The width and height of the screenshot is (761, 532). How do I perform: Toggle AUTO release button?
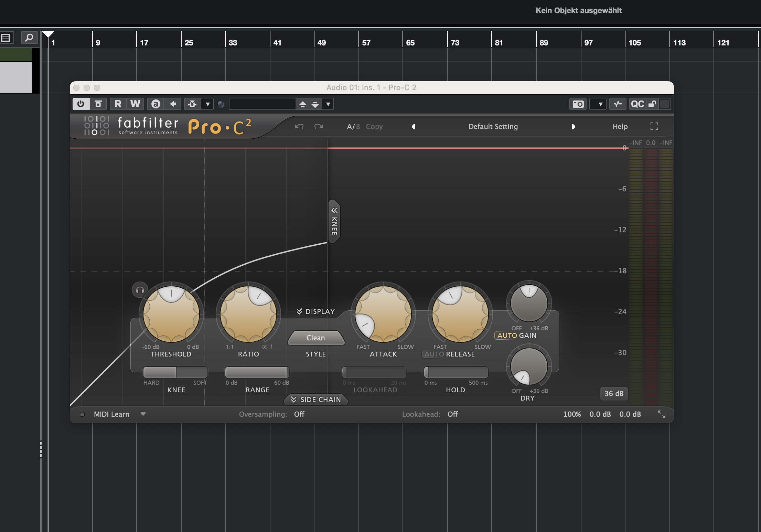tap(434, 354)
